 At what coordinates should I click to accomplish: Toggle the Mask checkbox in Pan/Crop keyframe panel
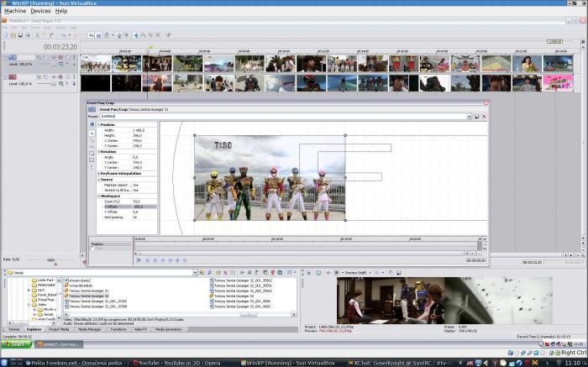93,249
